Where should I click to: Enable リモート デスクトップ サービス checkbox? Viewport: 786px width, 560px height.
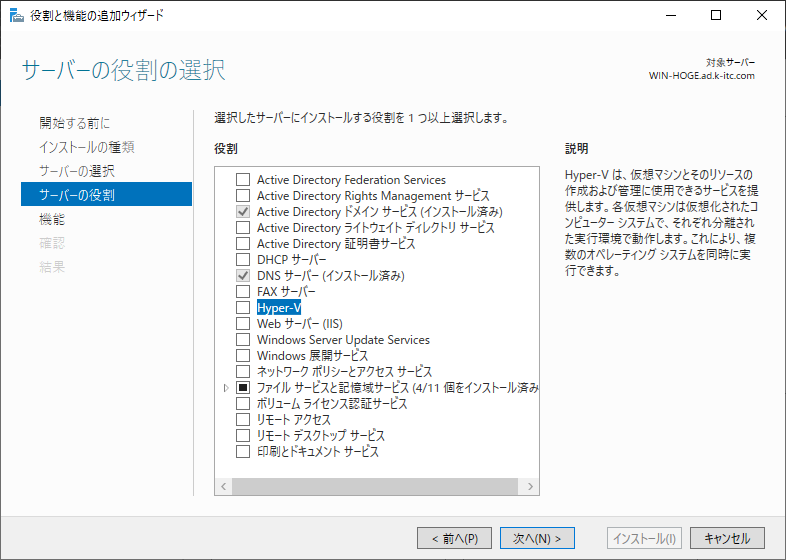point(243,435)
